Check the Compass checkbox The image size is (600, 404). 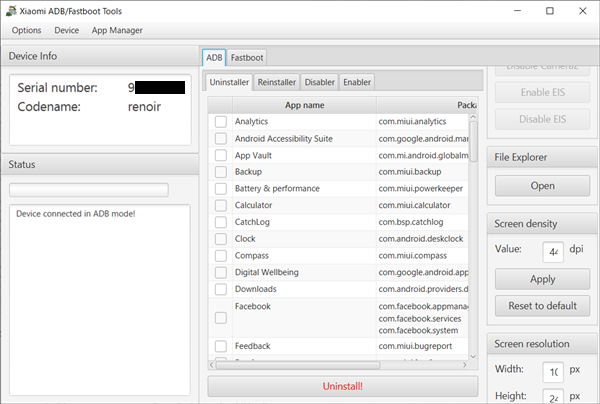click(221, 256)
